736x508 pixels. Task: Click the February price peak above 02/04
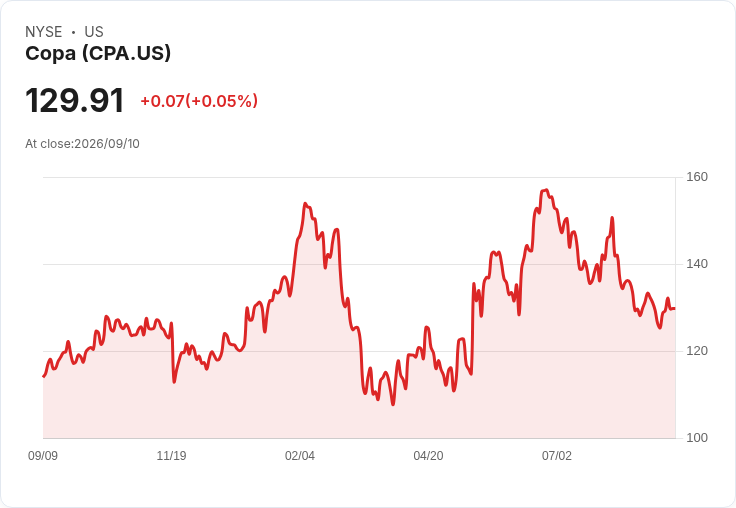pyautogui.click(x=305, y=204)
